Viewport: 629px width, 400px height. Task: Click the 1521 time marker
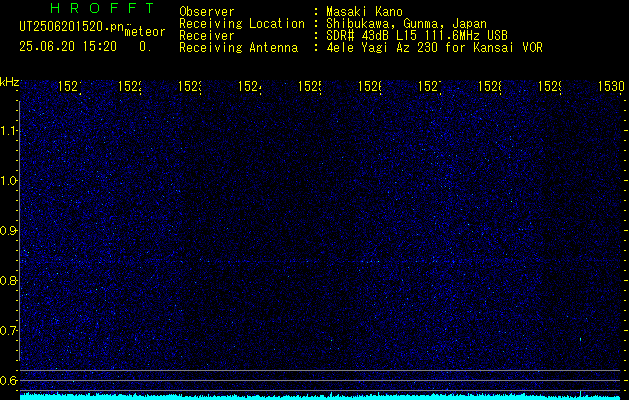(x=70, y=87)
